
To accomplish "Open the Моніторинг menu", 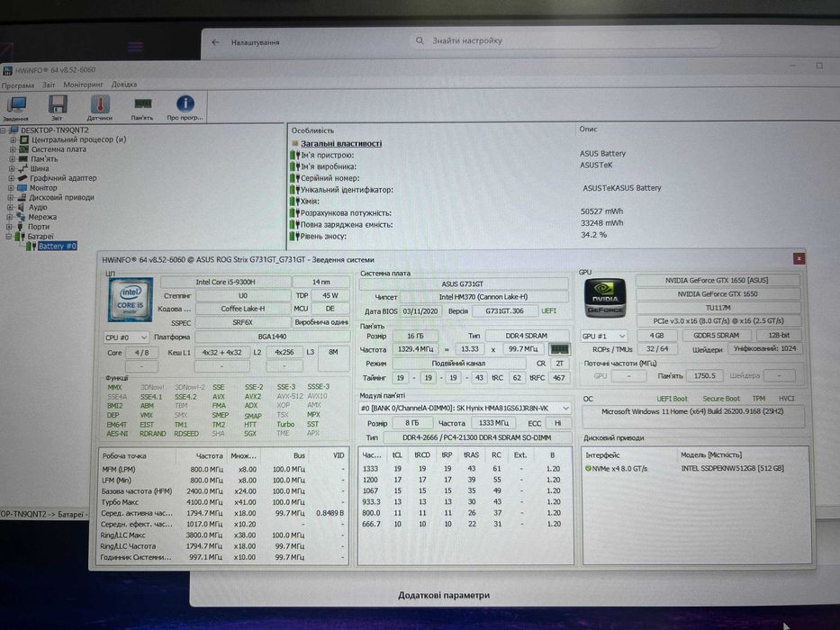I will pos(83,85).
